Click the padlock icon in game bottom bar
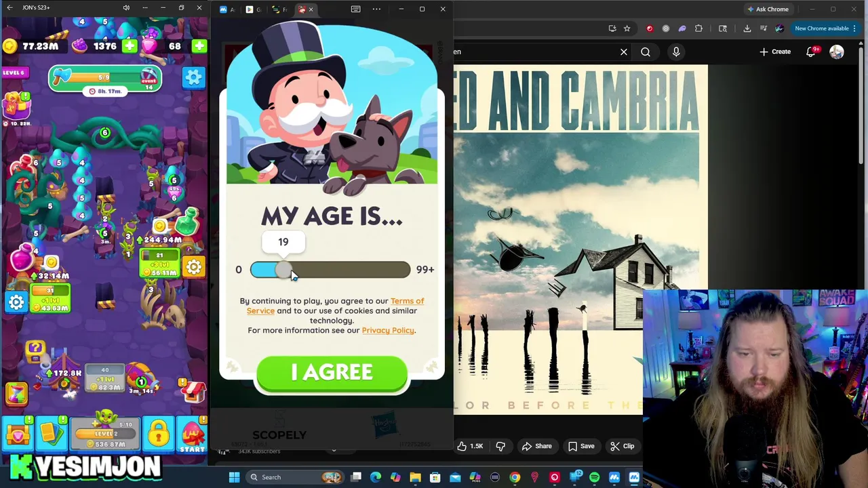Image resolution: width=868 pixels, height=488 pixels. tap(158, 434)
